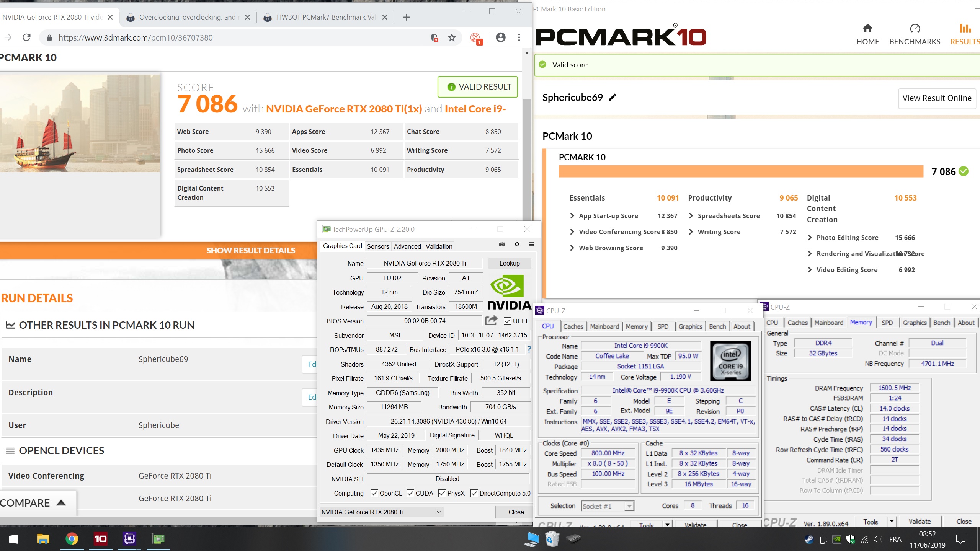This screenshot has width=980, height=551.
Task: Expand Video Editing Score row
Action: click(x=810, y=270)
